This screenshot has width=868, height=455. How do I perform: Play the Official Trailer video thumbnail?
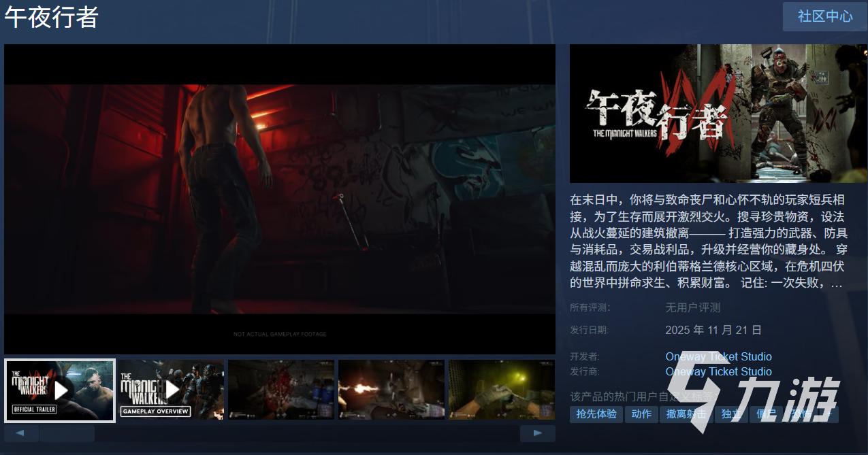pos(60,390)
